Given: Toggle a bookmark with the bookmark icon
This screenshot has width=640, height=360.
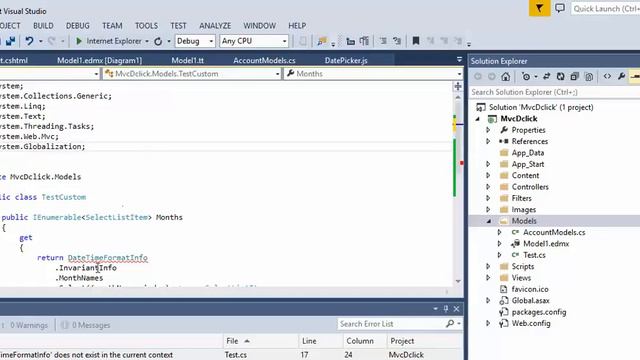Looking at the screenshot, I should (x=416, y=41).
